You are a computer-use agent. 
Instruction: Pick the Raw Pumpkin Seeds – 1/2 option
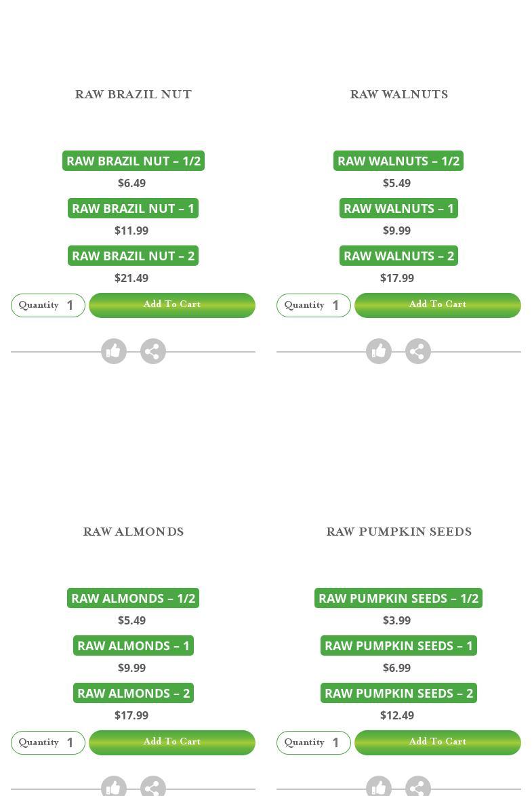tap(398, 598)
